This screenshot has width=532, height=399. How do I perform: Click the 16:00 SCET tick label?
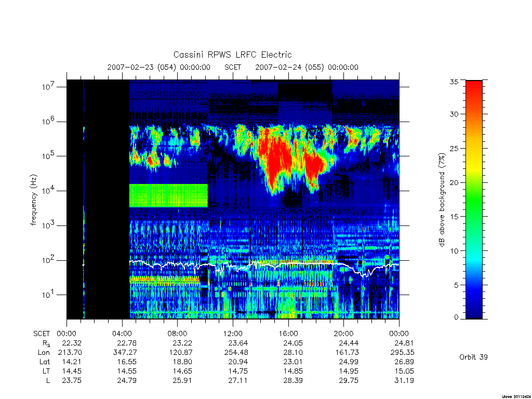tap(288, 334)
